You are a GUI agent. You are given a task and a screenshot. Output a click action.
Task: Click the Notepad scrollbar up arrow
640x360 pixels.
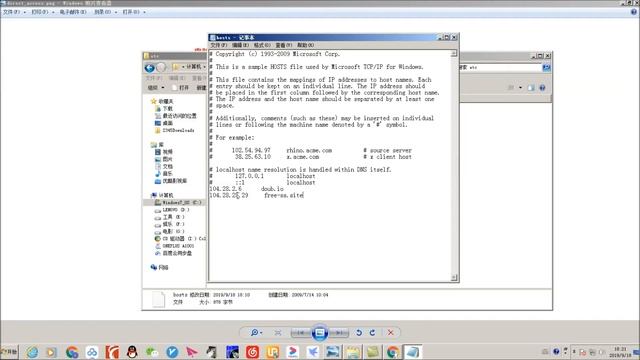454,53
